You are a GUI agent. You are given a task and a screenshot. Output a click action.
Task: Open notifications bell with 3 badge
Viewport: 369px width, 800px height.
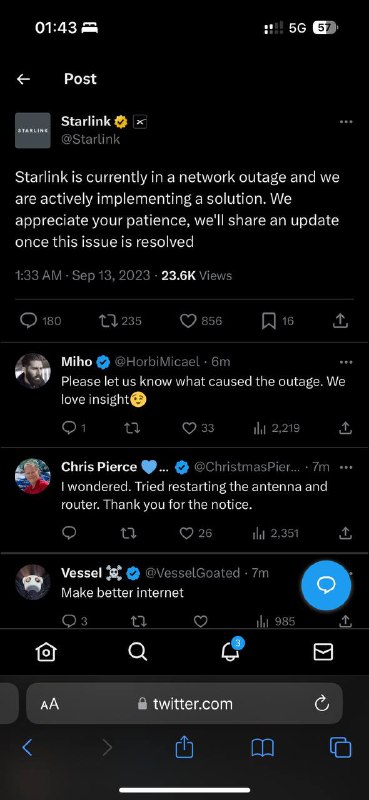[231, 651]
